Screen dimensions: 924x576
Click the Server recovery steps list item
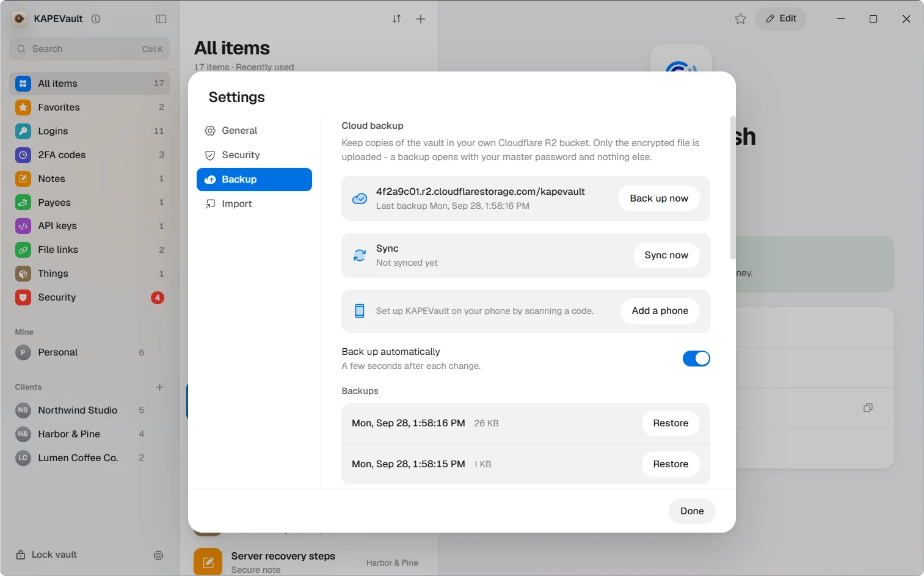308,562
